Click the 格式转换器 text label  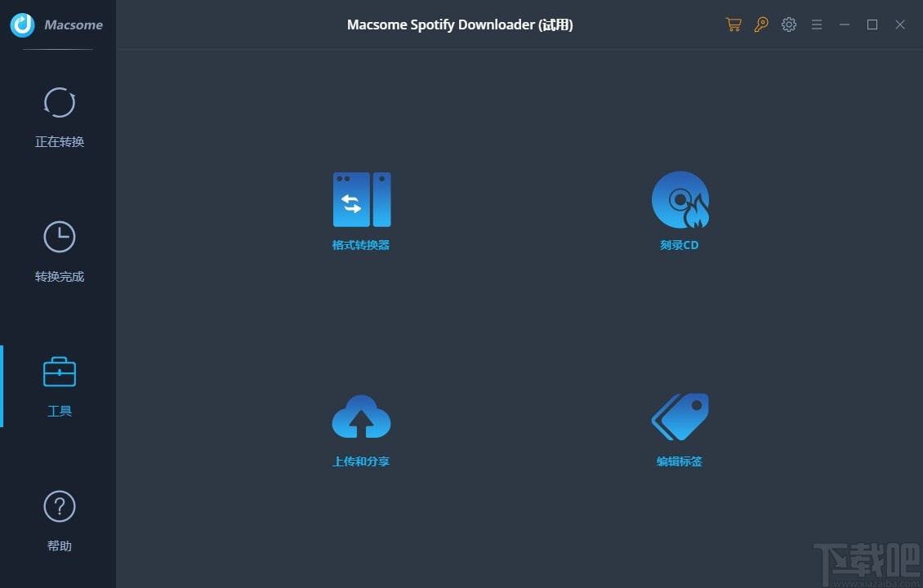(361, 244)
